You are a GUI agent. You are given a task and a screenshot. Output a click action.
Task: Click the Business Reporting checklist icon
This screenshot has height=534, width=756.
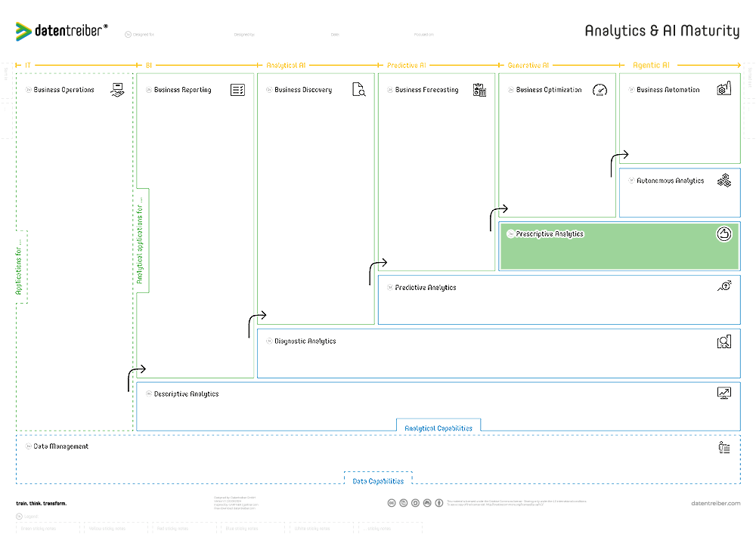tap(237, 90)
